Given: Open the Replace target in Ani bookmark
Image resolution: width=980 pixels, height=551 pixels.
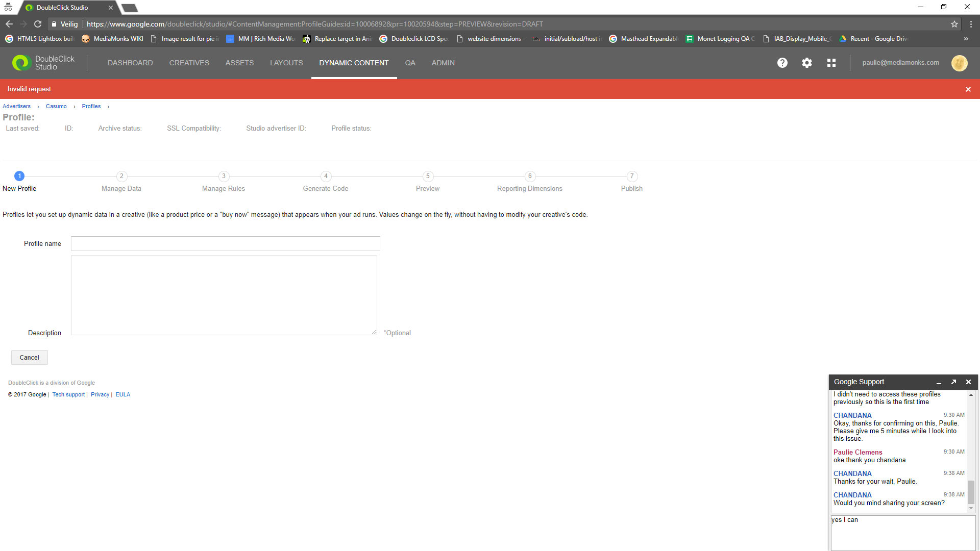Looking at the screenshot, I should click(x=337, y=39).
